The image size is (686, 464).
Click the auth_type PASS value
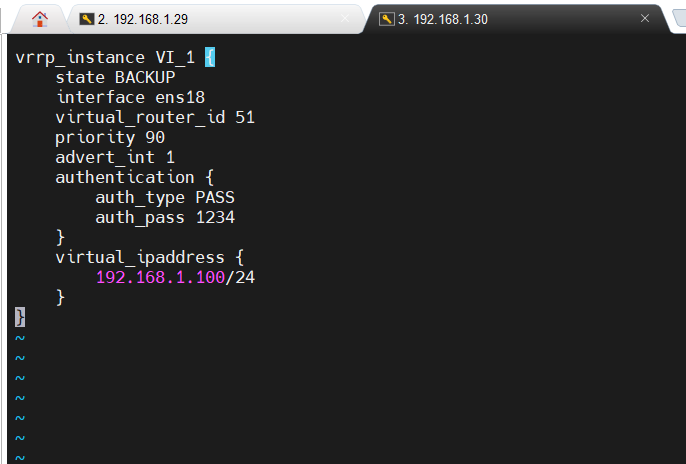tap(215, 197)
